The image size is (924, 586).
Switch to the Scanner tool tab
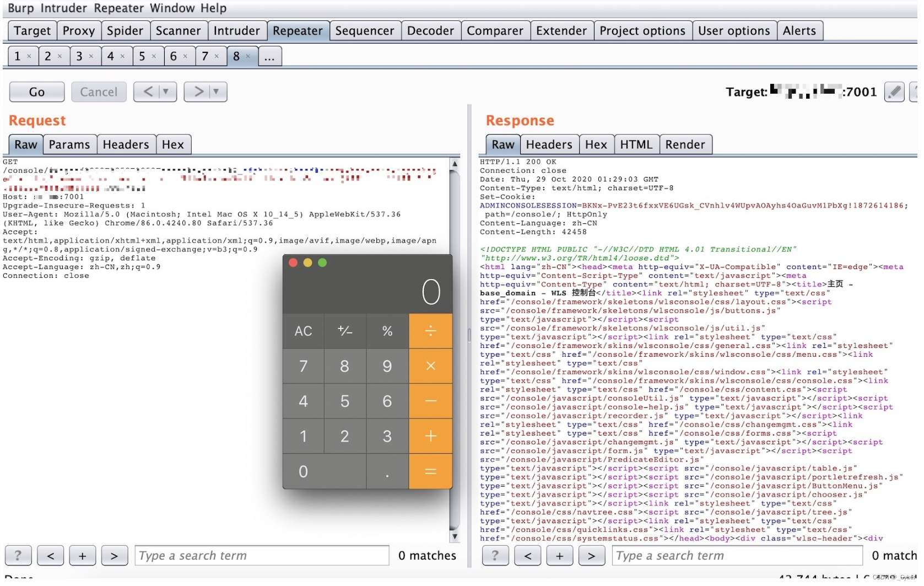click(x=180, y=31)
